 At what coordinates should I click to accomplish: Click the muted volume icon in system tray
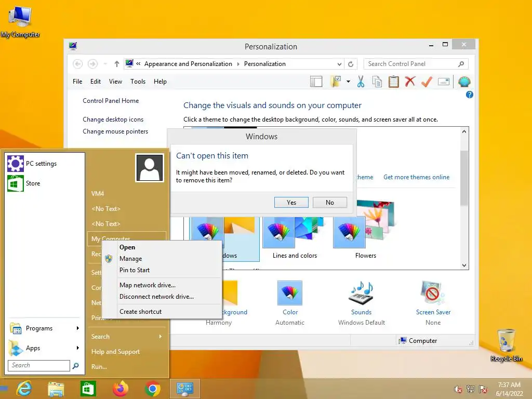(458, 389)
